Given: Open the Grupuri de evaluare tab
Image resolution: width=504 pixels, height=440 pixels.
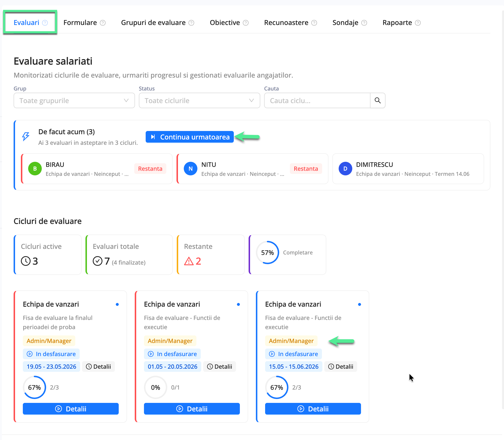Looking at the screenshot, I should pos(153,23).
